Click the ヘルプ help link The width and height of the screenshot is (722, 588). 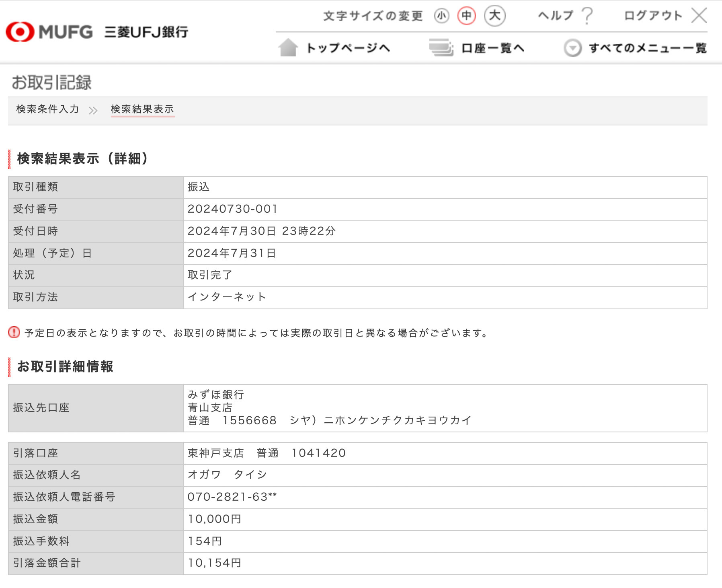[556, 16]
